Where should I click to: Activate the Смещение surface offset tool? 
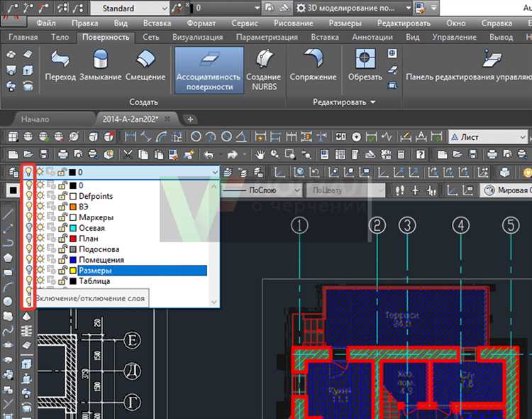(x=145, y=60)
